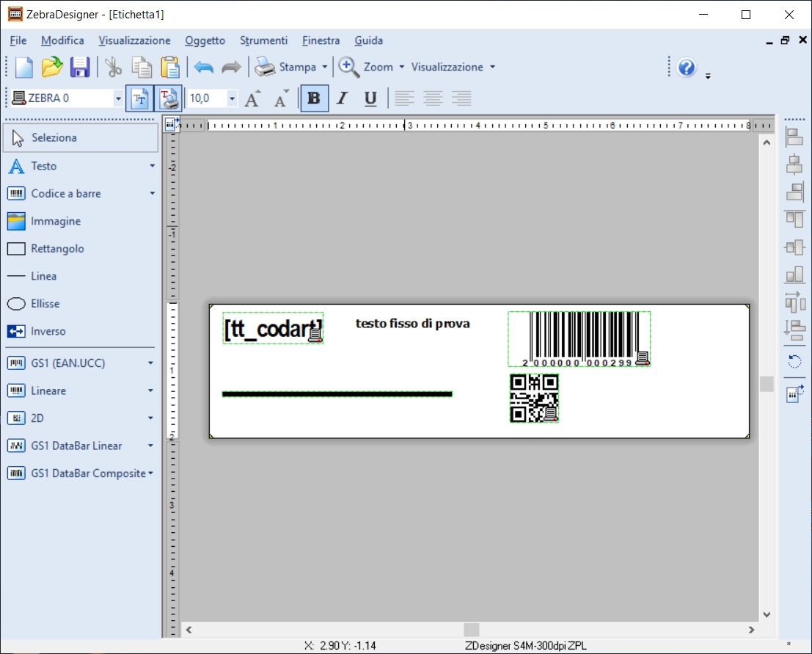Open the help question mark icon
The height and width of the screenshot is (654, 812).
(x=687, y=67)
